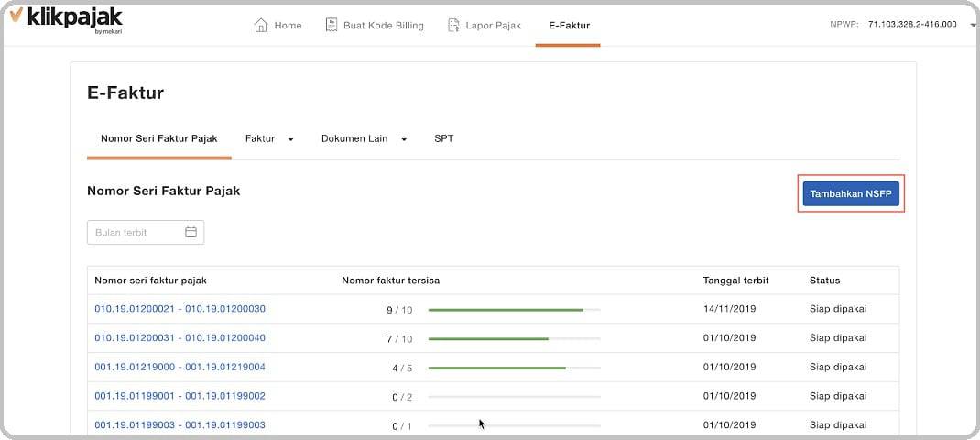Open series 010.19.01200021 - 010.19.01200030 link
980x440 pixels.
pos(180,309)
